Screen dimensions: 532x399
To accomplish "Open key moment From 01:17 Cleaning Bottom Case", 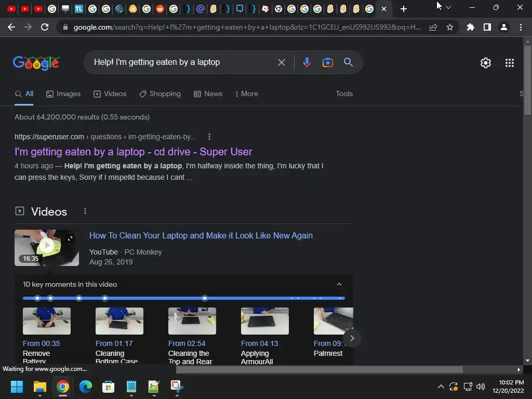I will click(119, 336).
